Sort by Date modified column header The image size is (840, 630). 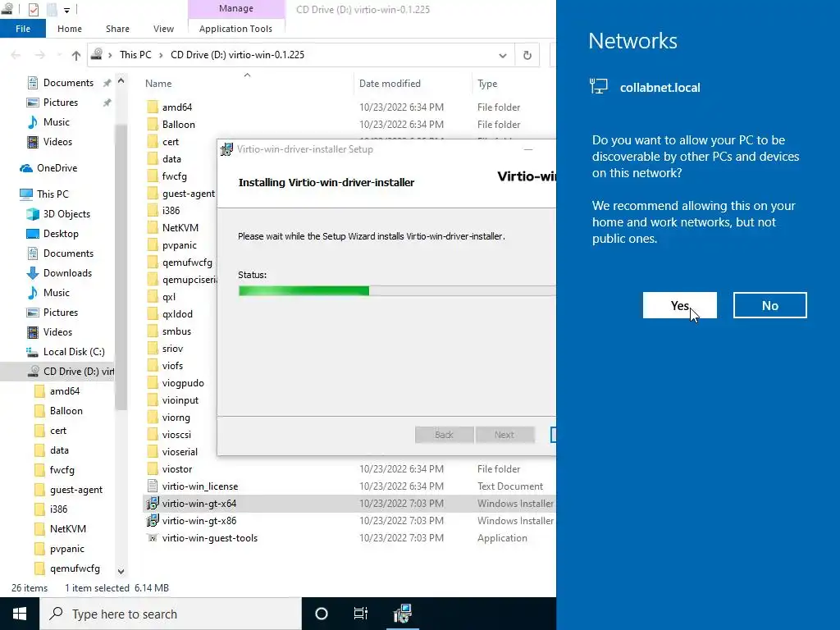tap(390, 84)
